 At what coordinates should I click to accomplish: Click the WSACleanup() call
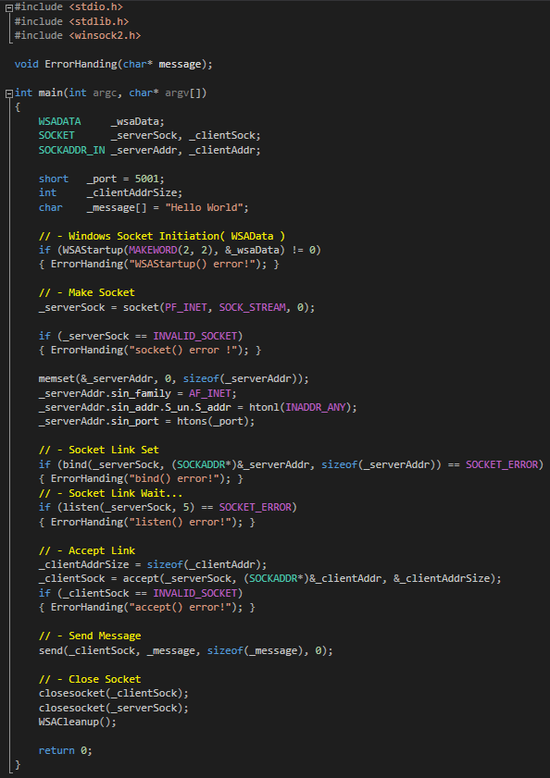77,722
